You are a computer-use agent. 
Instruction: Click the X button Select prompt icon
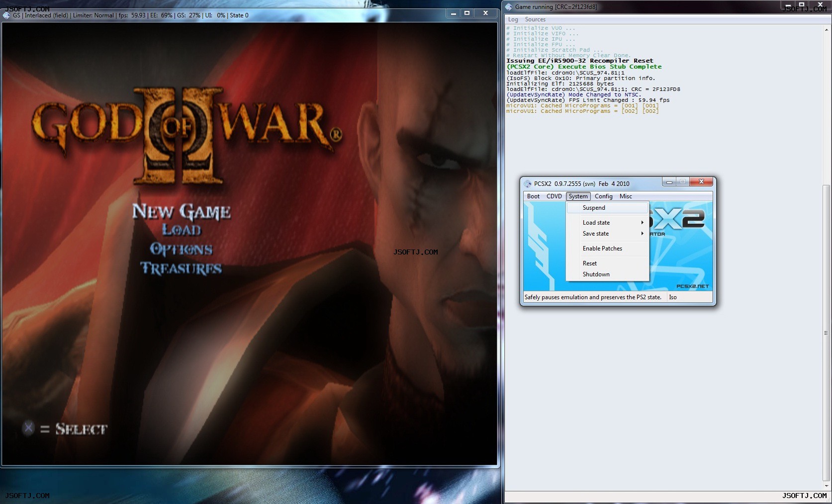tap(28, 428)
